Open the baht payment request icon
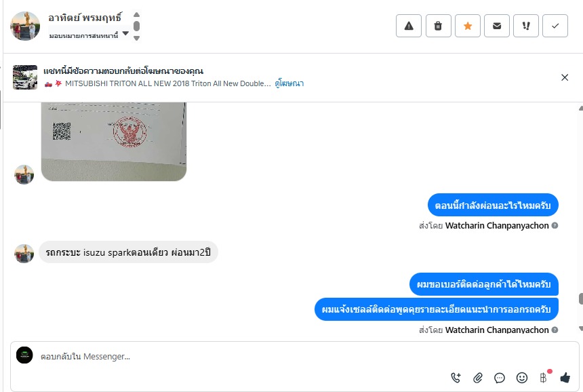583x392 pixels. 544,378
